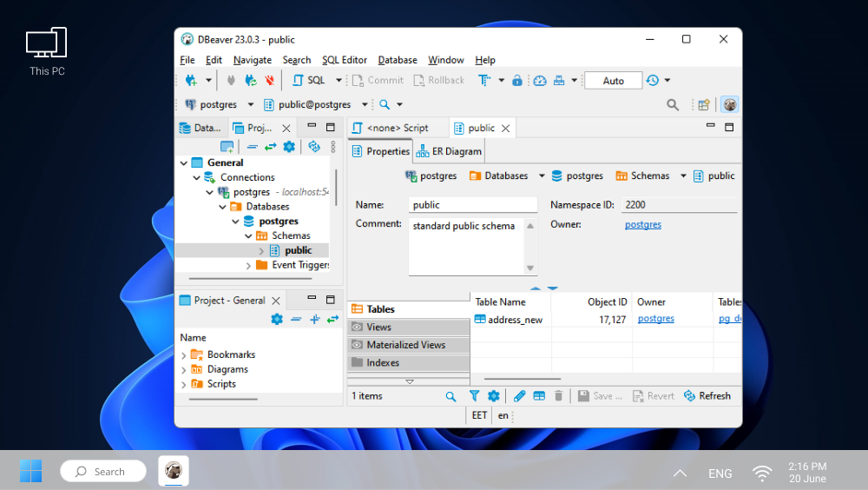Click the New Database Connection plug icon

pos(191,81)
